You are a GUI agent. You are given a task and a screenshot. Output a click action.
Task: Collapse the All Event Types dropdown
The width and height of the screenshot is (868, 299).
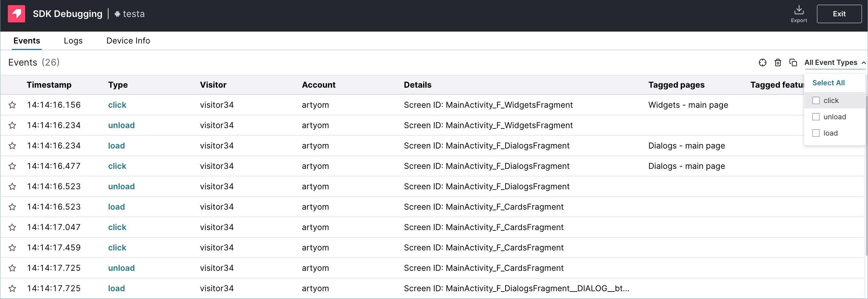(835, 63)
